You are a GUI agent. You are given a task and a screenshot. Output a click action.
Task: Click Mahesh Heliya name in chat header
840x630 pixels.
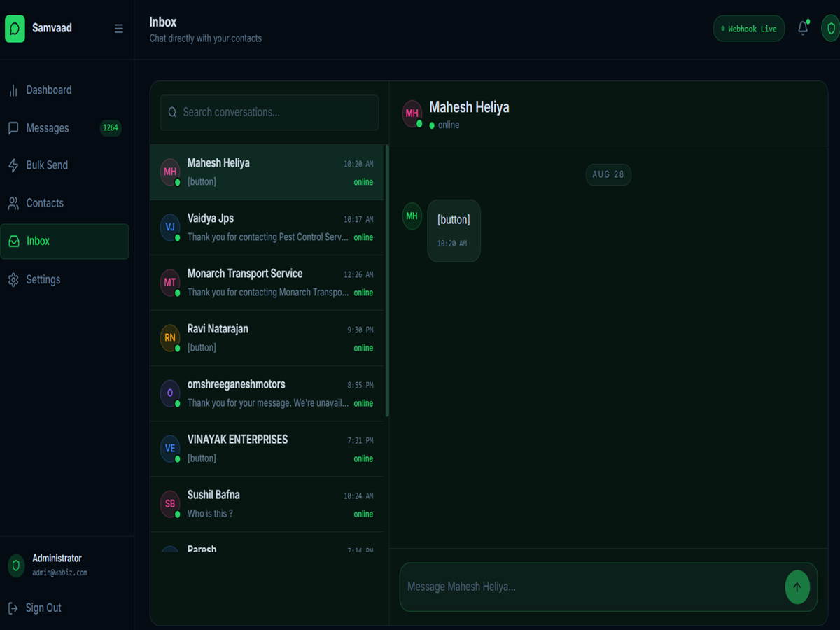tap(469, 107)
